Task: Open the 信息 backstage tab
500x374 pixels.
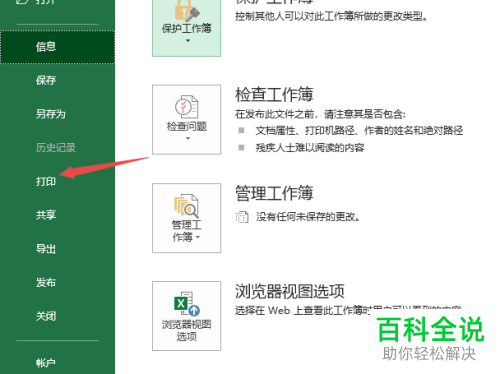Action: [x=57, y=47]
